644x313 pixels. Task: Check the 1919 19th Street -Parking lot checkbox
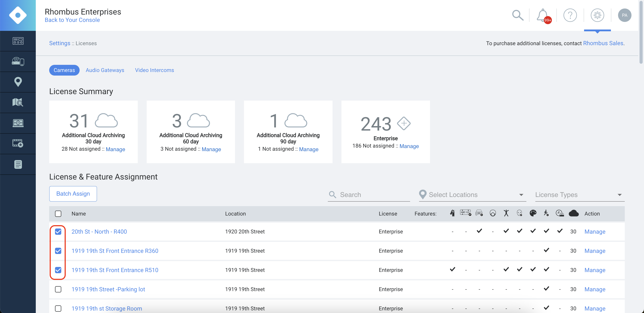point(58,289)
